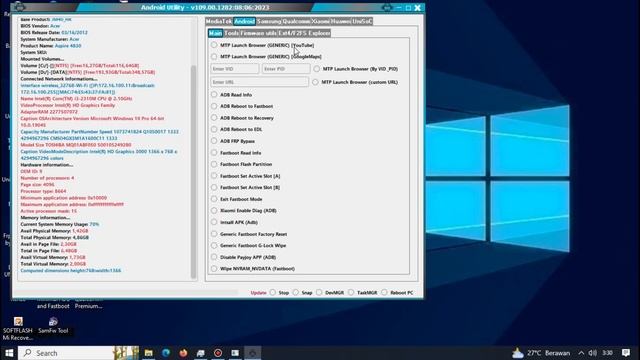Select Fastboot Set Active Slot [B]

[214, 187]
